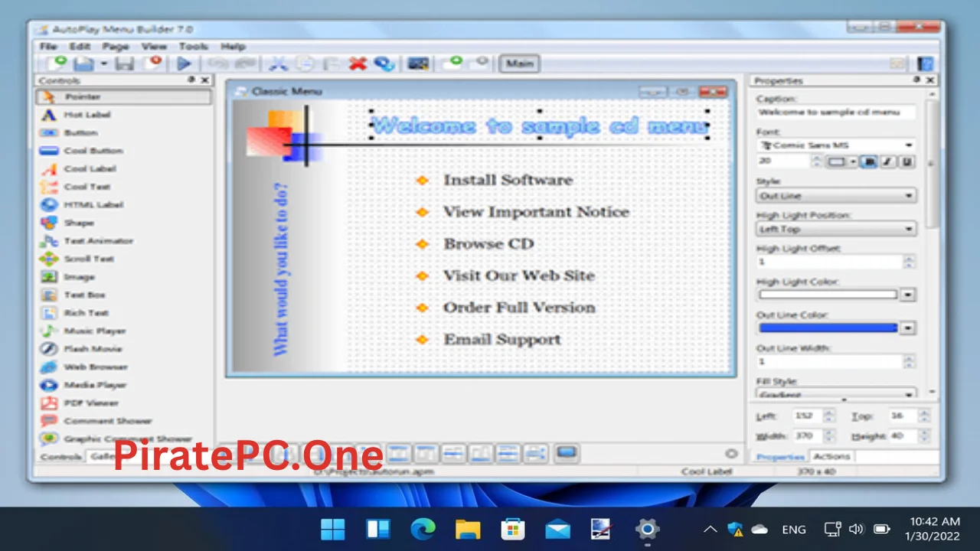Click the blue Out Line Color swatch
Image resolution: width=980 pixels, height=551 pixels.
828,328
